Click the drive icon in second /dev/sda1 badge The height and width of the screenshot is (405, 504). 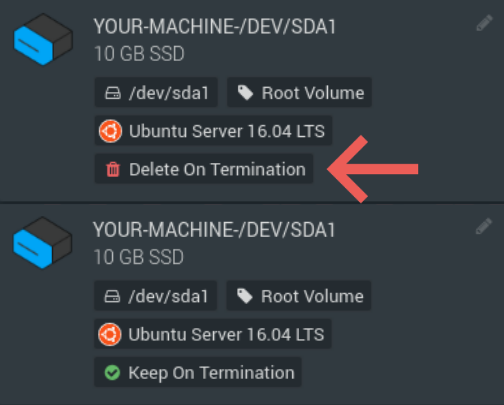click(112, 296)
